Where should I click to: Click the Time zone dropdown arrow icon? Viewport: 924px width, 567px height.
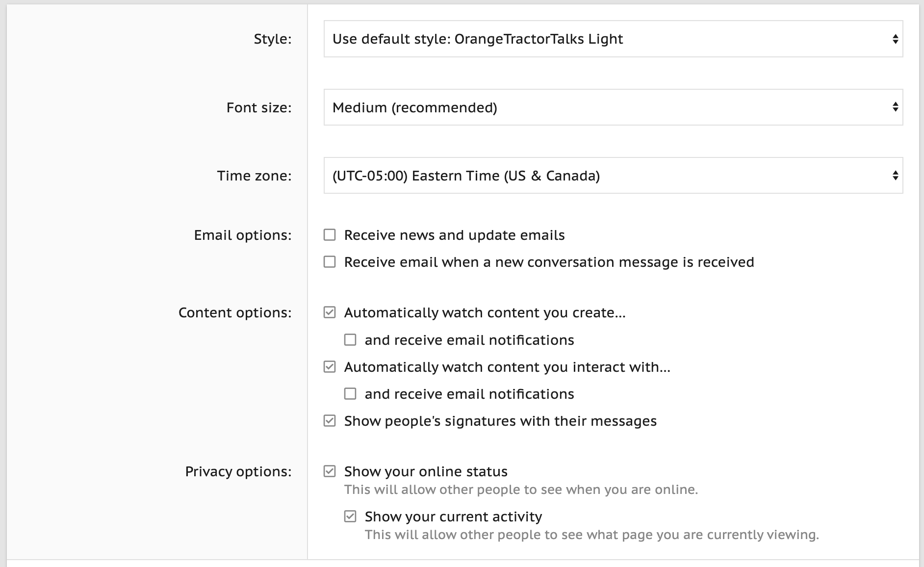[895, 176]
